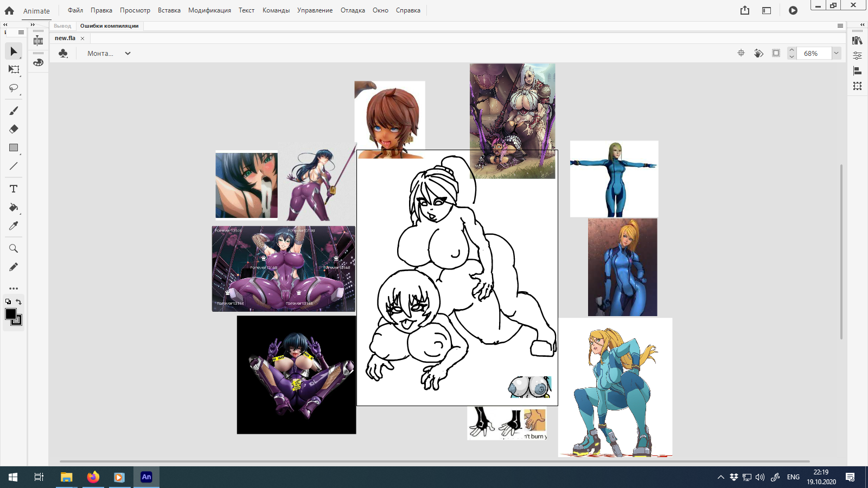Open the Windows Start menu
Image resolution: width=868 pixels, height=488 pixels.
pos(13,477)
